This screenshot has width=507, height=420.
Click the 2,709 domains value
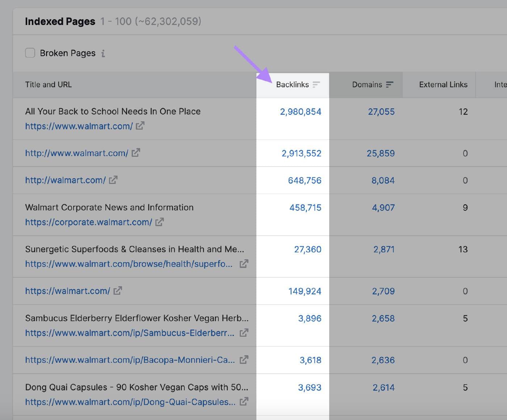point(384,291)
